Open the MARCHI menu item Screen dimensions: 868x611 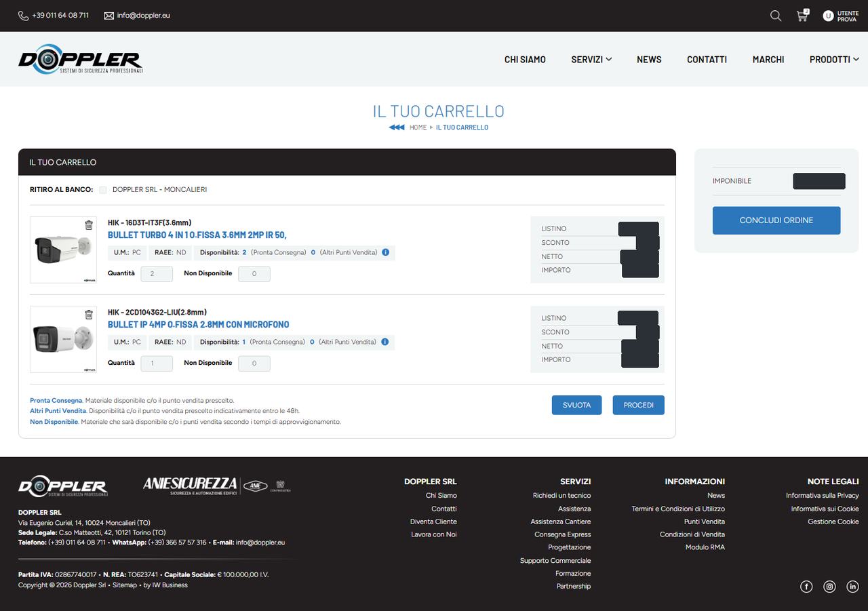click(768, 60)
